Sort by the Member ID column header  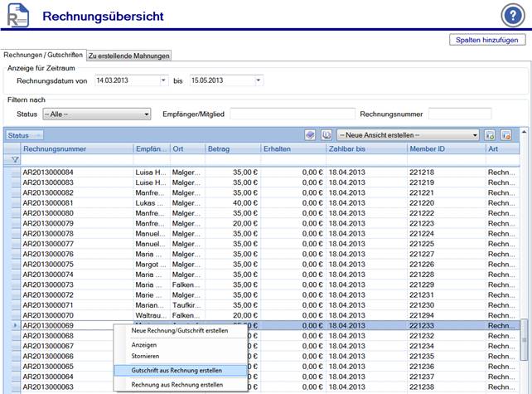coord(447,148)
